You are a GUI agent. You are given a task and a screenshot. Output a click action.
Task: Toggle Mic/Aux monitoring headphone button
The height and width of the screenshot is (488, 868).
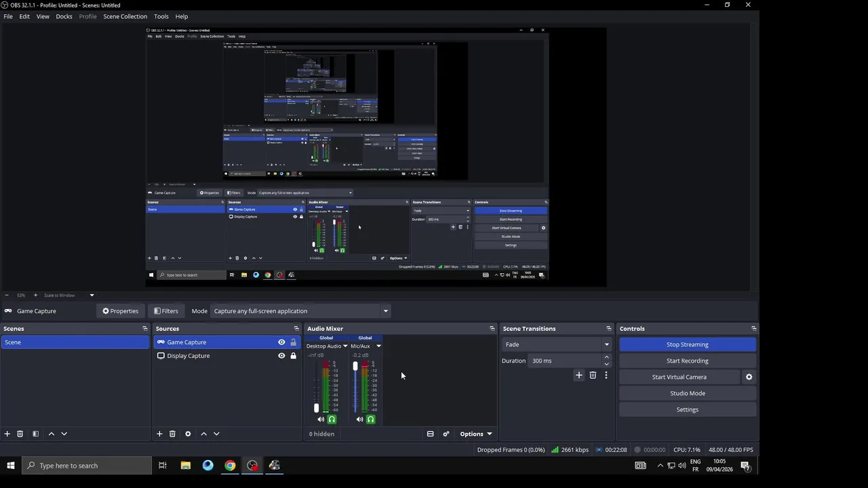coord(370,420)
